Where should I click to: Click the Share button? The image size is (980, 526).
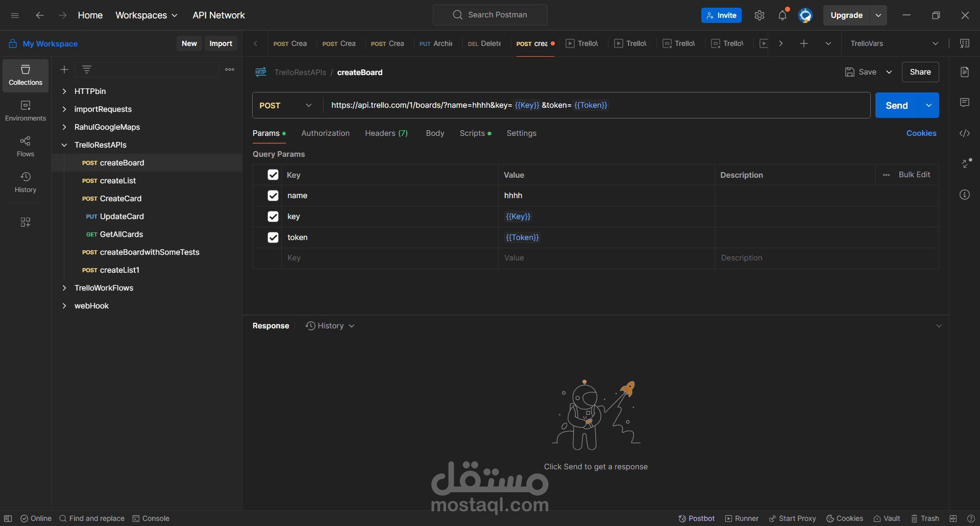[920, 72]
